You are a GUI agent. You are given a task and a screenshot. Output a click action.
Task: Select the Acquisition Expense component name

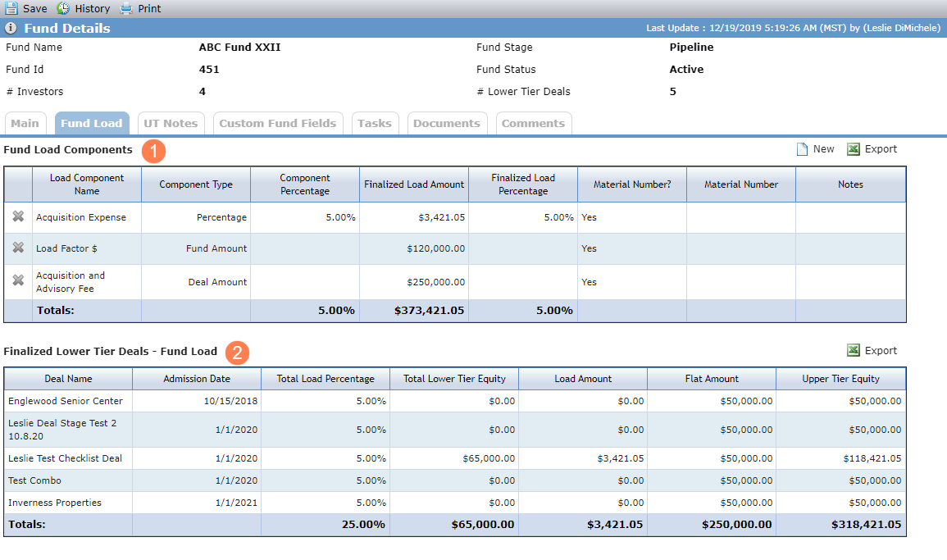81,217
